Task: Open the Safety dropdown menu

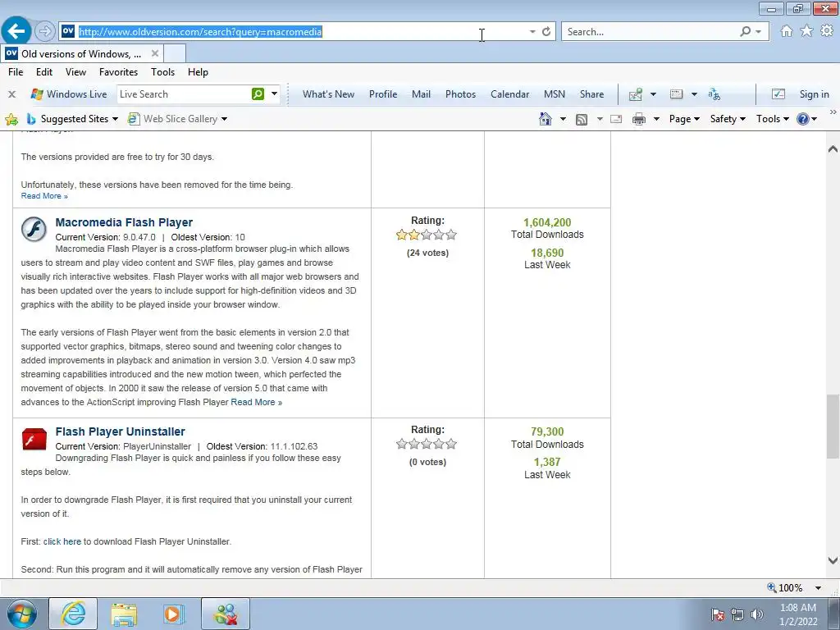Action: tap(728, 119)
